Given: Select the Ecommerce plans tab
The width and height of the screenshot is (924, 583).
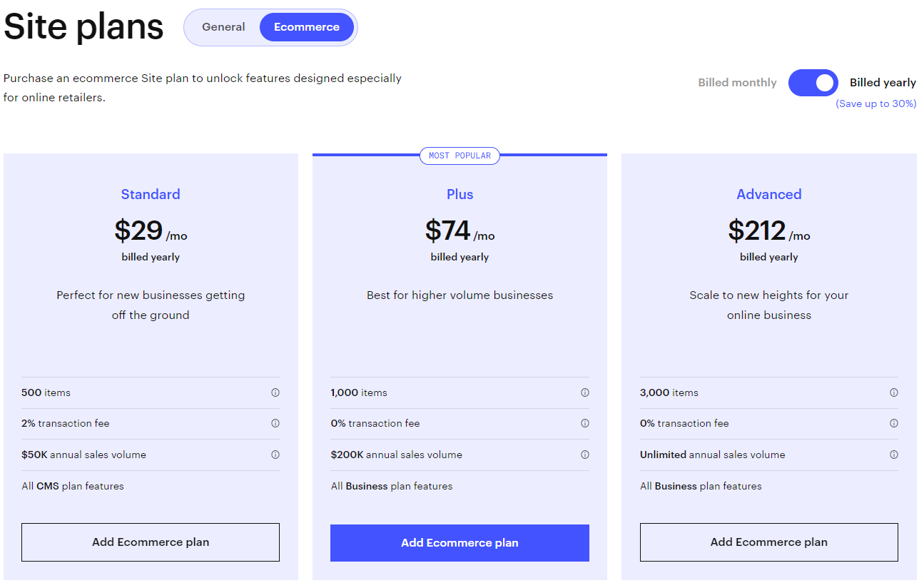Looking at the screenshot, I should (x=307, y=26).
